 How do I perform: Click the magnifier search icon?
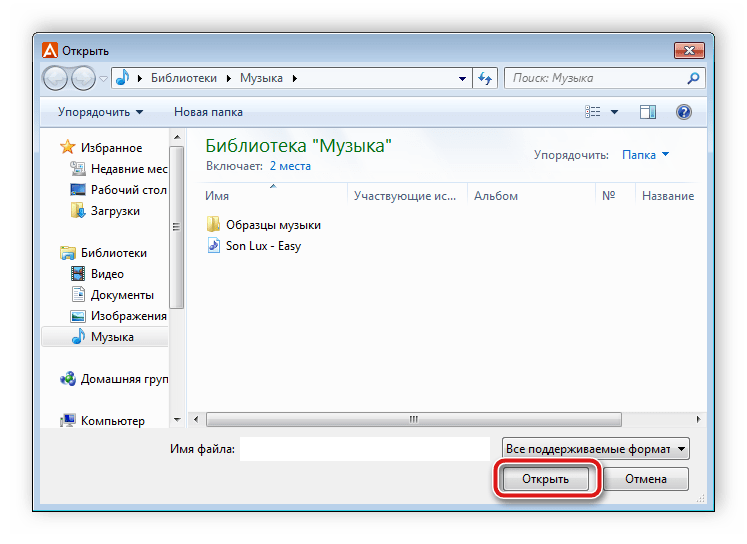694,78
